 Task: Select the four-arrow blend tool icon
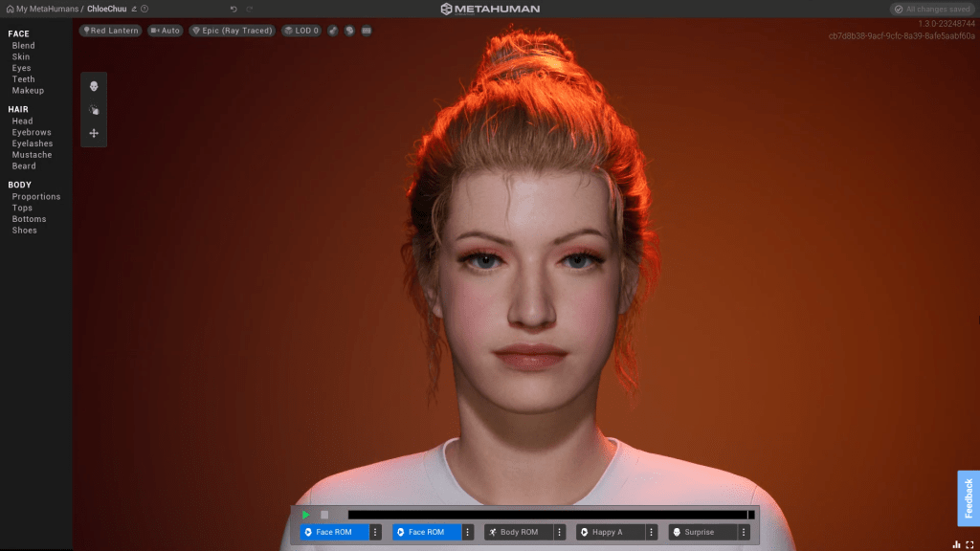pyautogui.click(x=94, y=133)
